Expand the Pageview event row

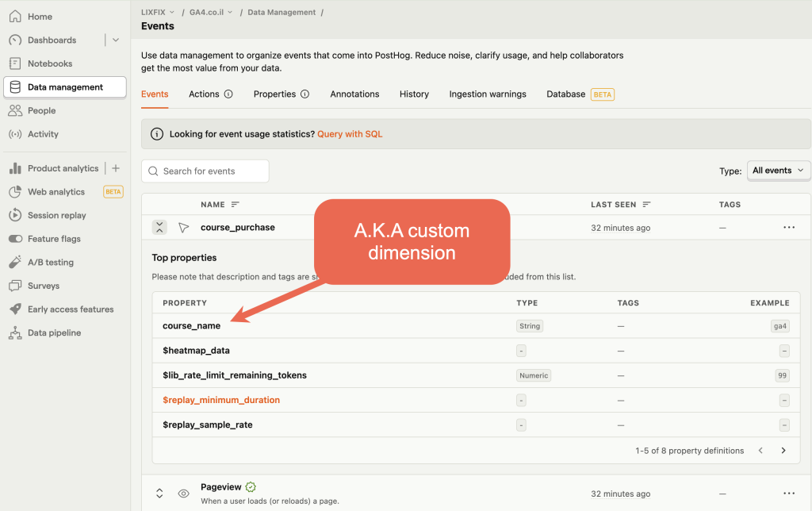point(159,494)
